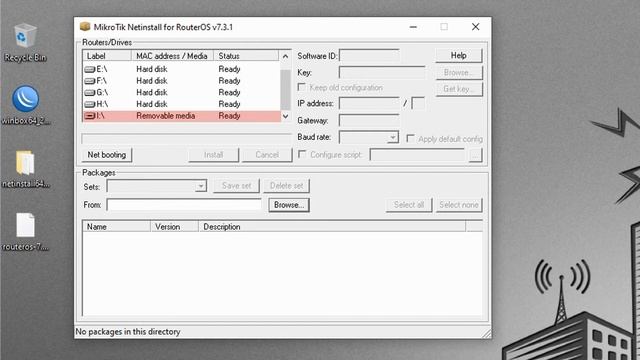Click the Help button

pos(459,56)
